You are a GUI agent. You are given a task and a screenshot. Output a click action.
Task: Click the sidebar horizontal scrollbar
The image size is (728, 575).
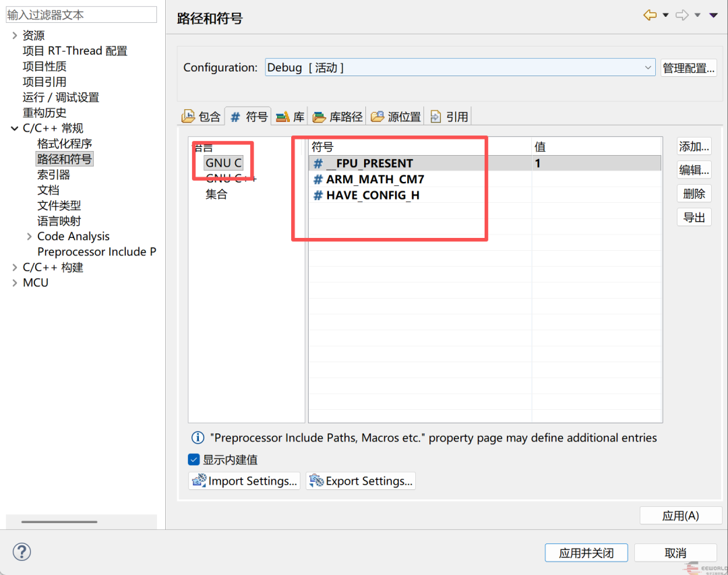pyautogui.click(x=59, y=522)
